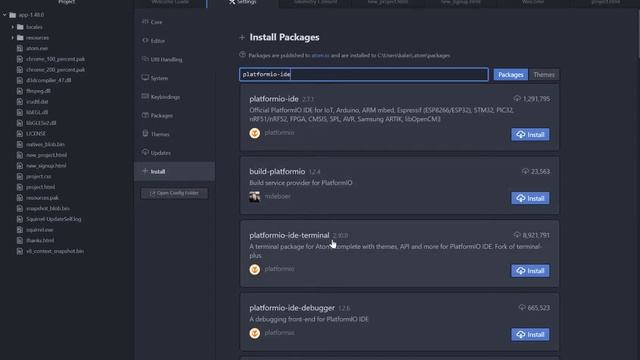The height and width of the screenshot is (360, 640).
Task: Open new_signup.html in the tree
Action: click(x=46, y=166)
